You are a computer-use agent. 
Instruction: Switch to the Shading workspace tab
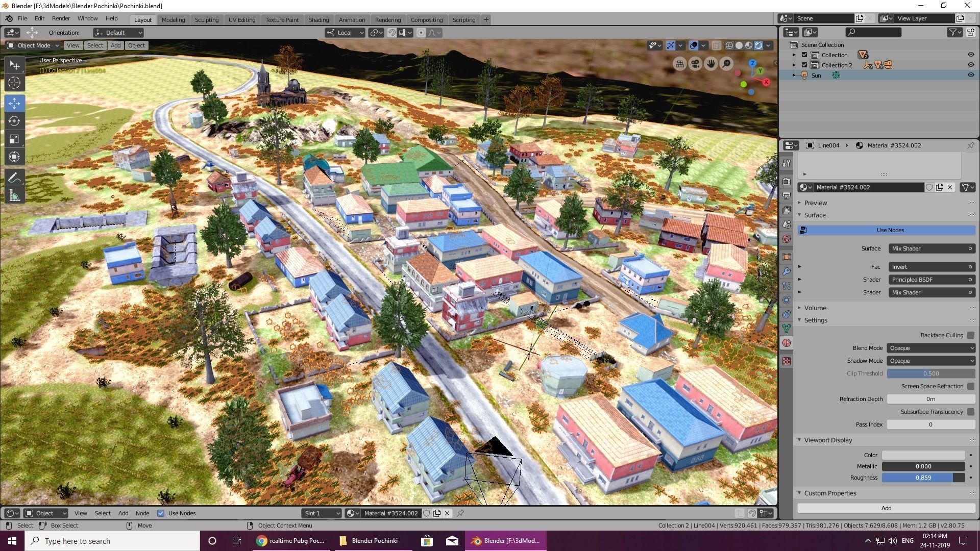point(318,20)
